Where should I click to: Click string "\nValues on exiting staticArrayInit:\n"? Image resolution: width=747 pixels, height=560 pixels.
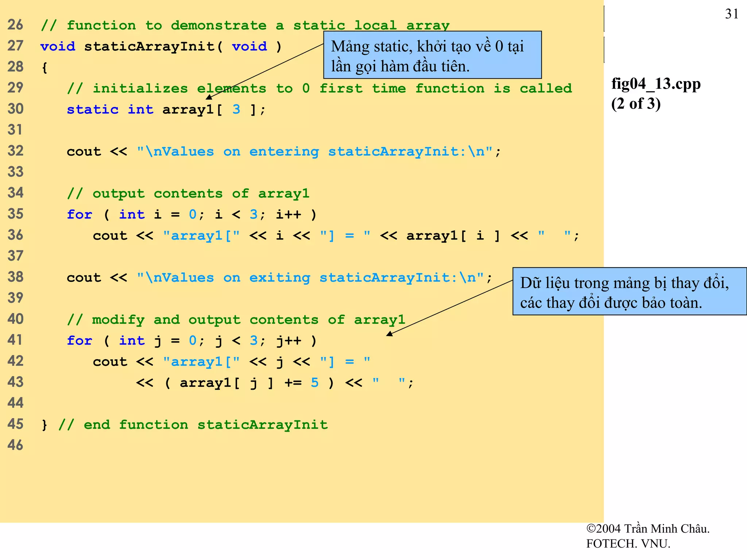[x=310, y=277]
